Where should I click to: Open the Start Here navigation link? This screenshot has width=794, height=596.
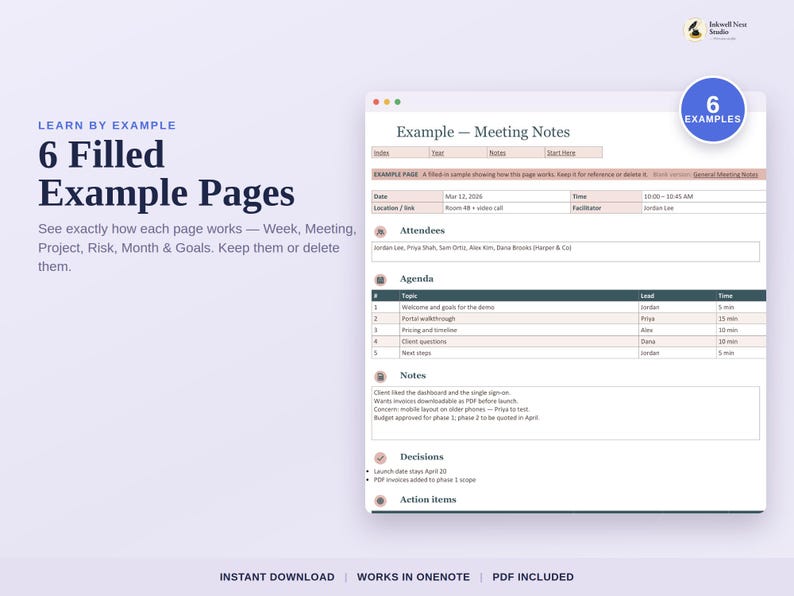click(x=561, y=152)
